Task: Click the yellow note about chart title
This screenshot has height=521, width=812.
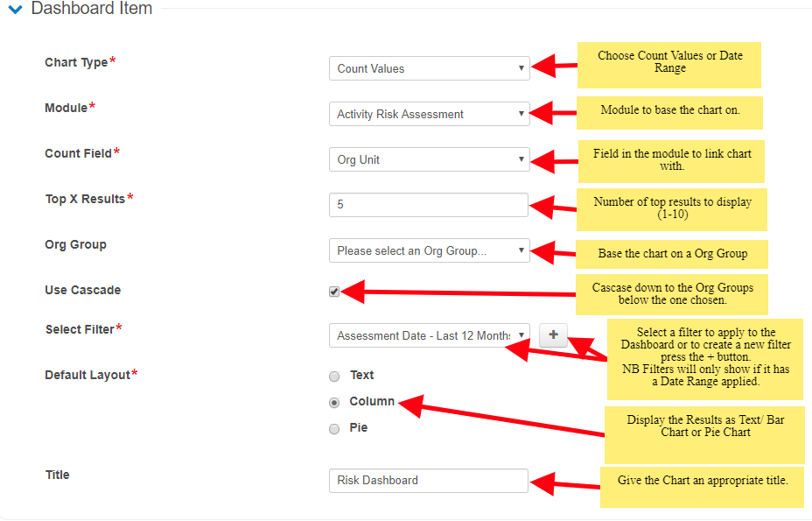Action: pos(702,486)
